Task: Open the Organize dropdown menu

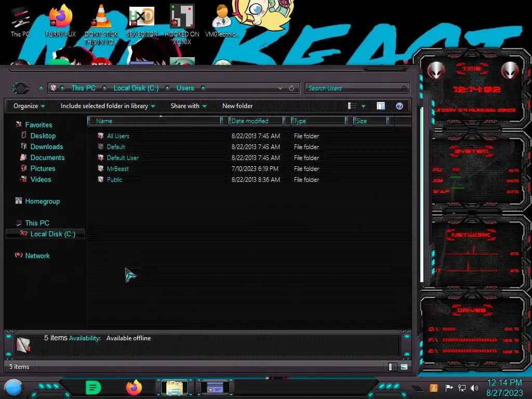Action: click(x=29, y=106)
